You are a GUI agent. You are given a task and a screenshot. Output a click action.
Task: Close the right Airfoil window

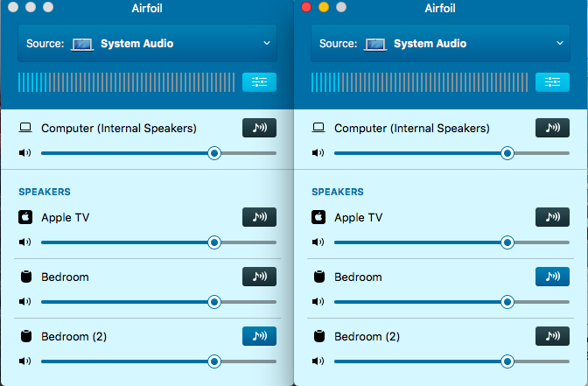coord(306,7)
